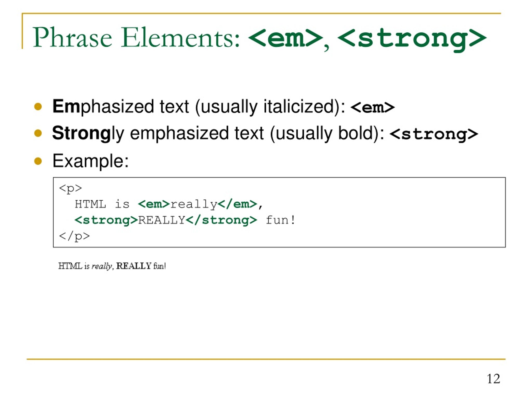Click the slide number 12
Viewport: 532px width, 399px height.
494,379
